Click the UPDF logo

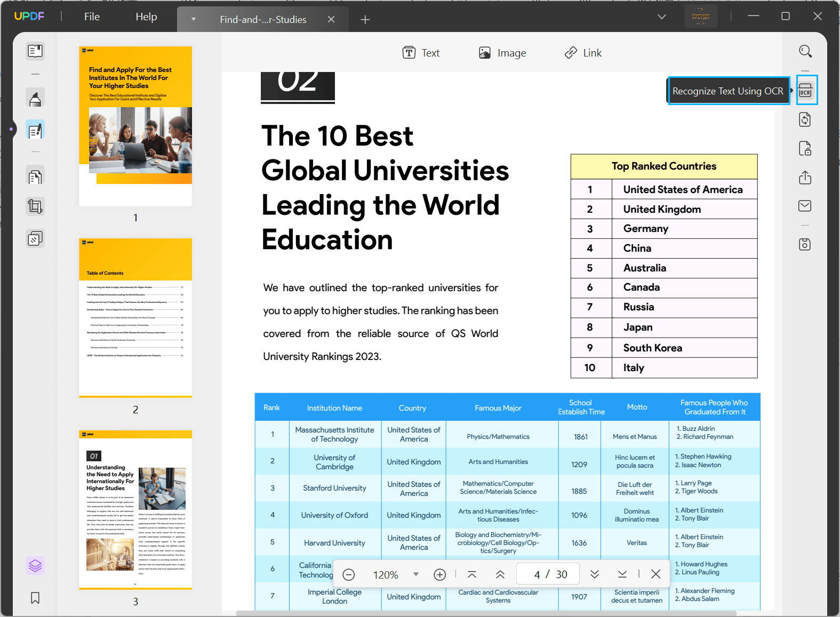click(x=29, y=16)
